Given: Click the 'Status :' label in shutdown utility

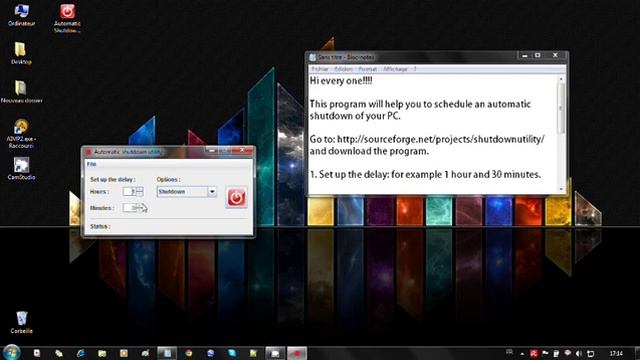Looking at the screenshot, I should pyautogui.click(x=100, y=226).
